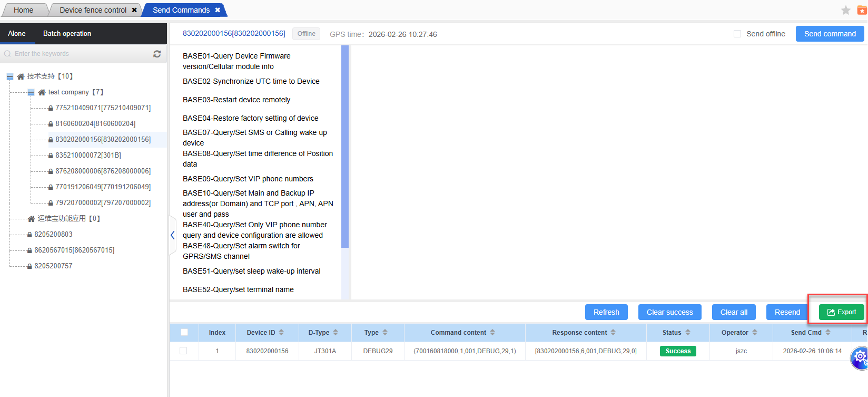
Task: Enable the Send offline checkbox
Action: [737, 34]
